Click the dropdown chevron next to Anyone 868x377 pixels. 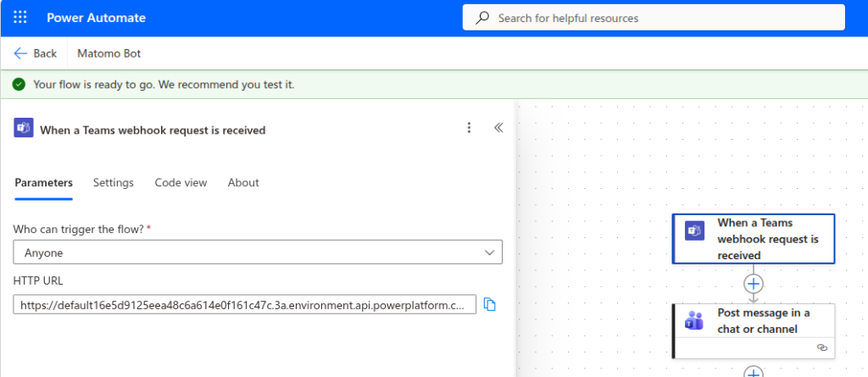[x=488, y=252]
